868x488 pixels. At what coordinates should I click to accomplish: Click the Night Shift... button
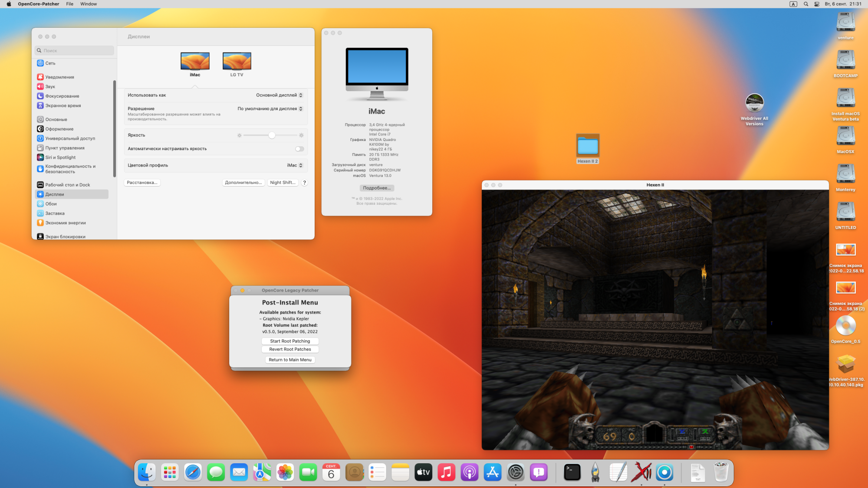283,183
